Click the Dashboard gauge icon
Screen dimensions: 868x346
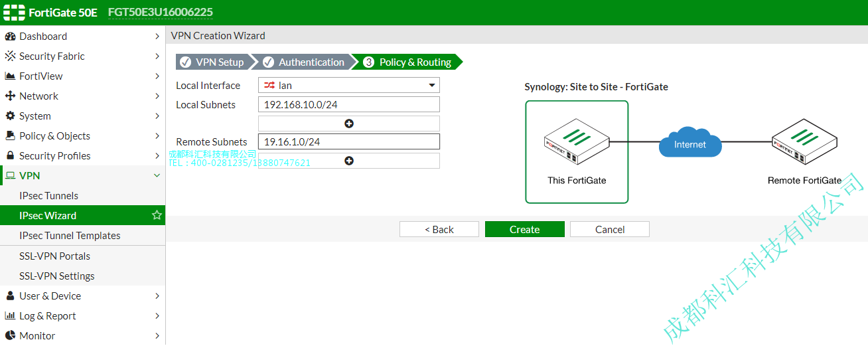[10, 37]
